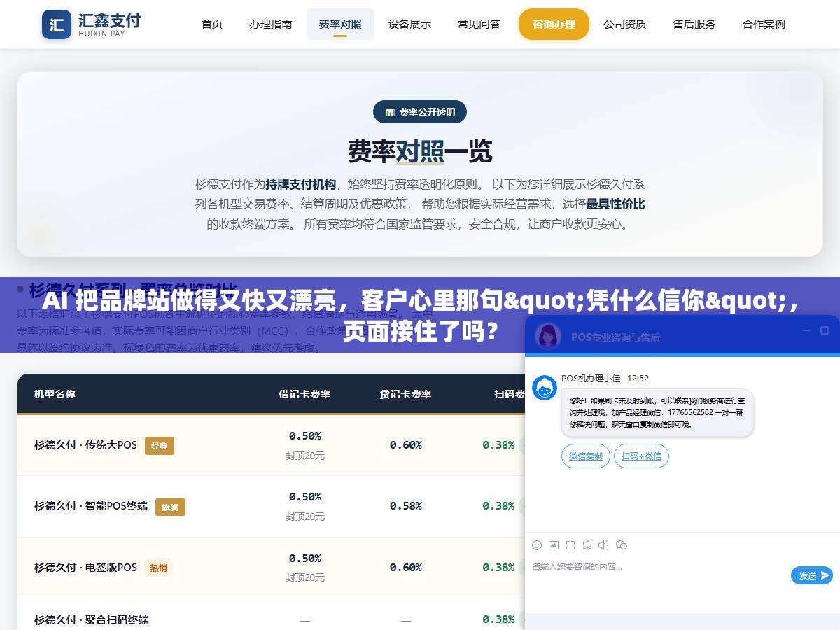This screenshot has height=630, width=840.
Task: Click the 借记卡费率 column header
Action: tap(304, 394)
